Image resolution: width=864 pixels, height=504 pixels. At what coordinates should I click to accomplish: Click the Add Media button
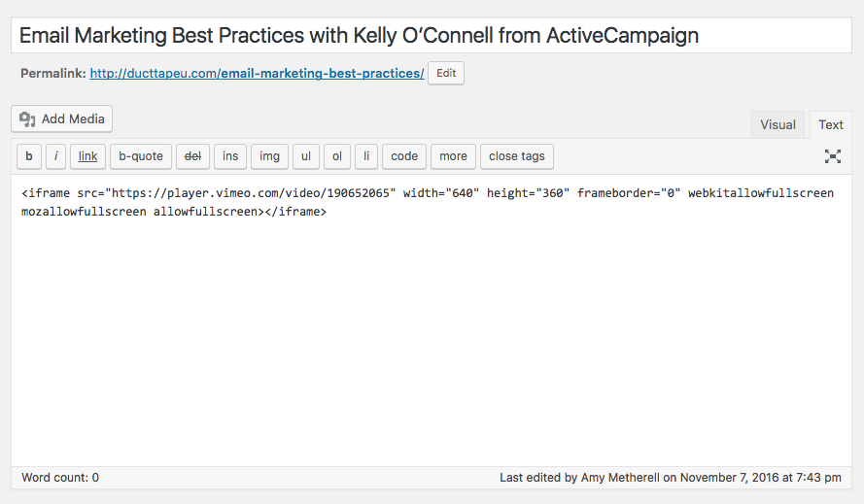pyautogui.click(x=62, y=119)
